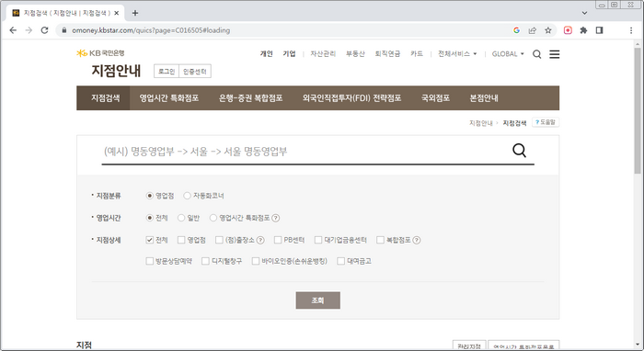Check the 복합점포 checkbox
Screen dimensions: 644x351
click(x=380, y=240)
